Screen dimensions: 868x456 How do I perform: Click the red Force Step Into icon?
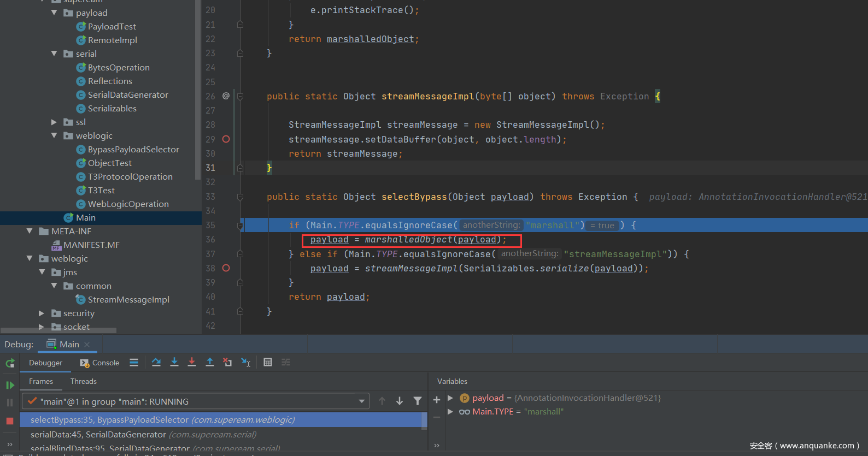192,363
